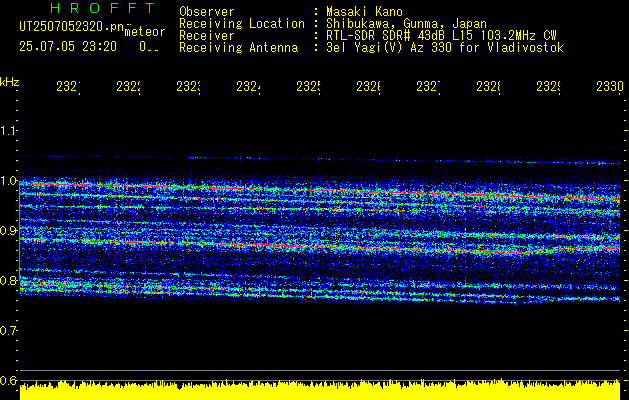Click the 2328 time marker
Viewport: 629px width, 400px height.
pyautogui.click(x=489, y=87)
